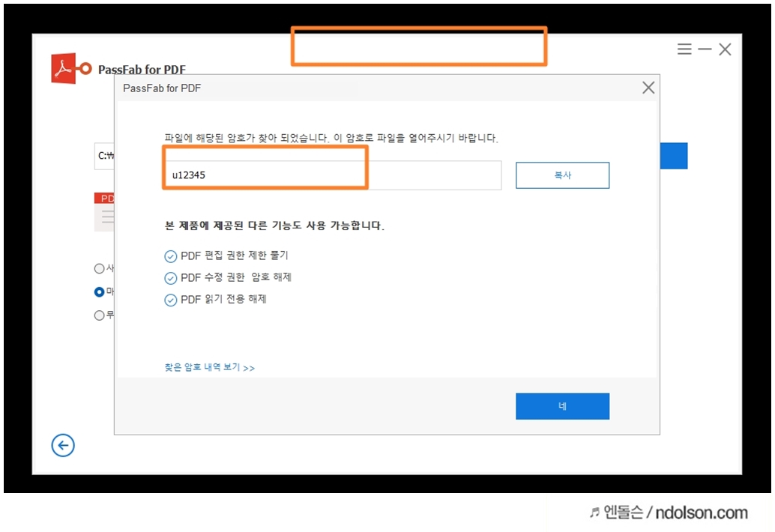Click the blue button behind the dialog
This screenshot has height=532, width=775.
(674, 156)
